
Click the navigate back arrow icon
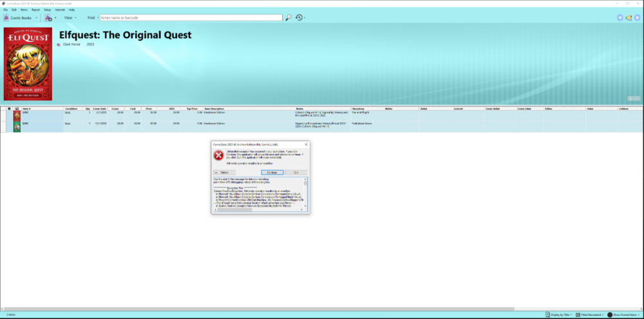[x=620, y=17]
